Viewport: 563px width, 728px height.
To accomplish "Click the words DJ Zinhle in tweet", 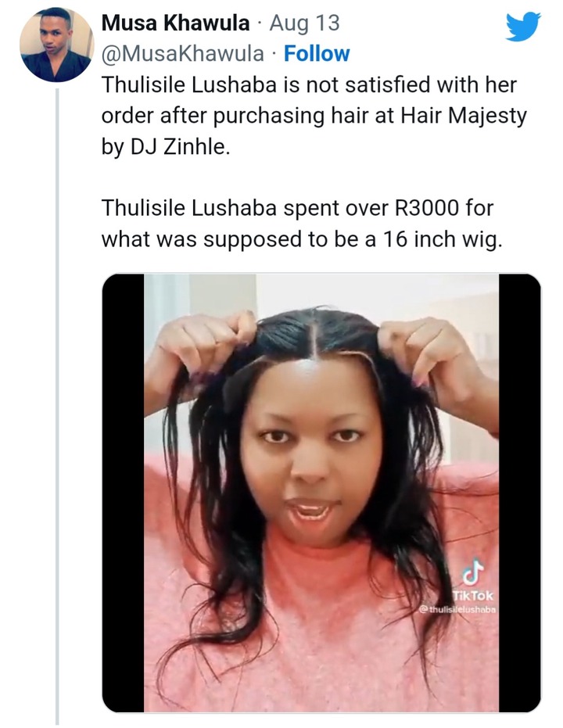I will tap(181, 147).
